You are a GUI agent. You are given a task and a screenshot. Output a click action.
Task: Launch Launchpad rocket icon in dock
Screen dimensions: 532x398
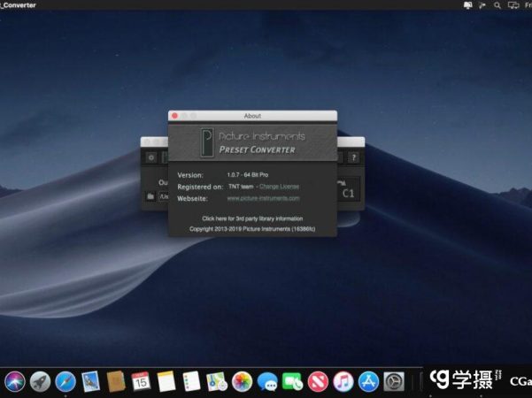click(40, 381)
